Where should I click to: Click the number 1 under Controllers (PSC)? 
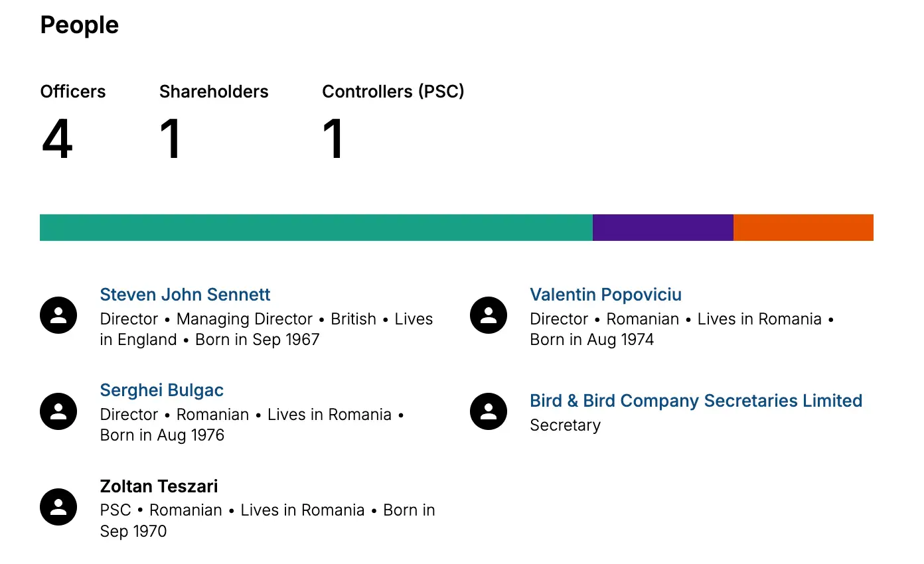click(333, 139)
